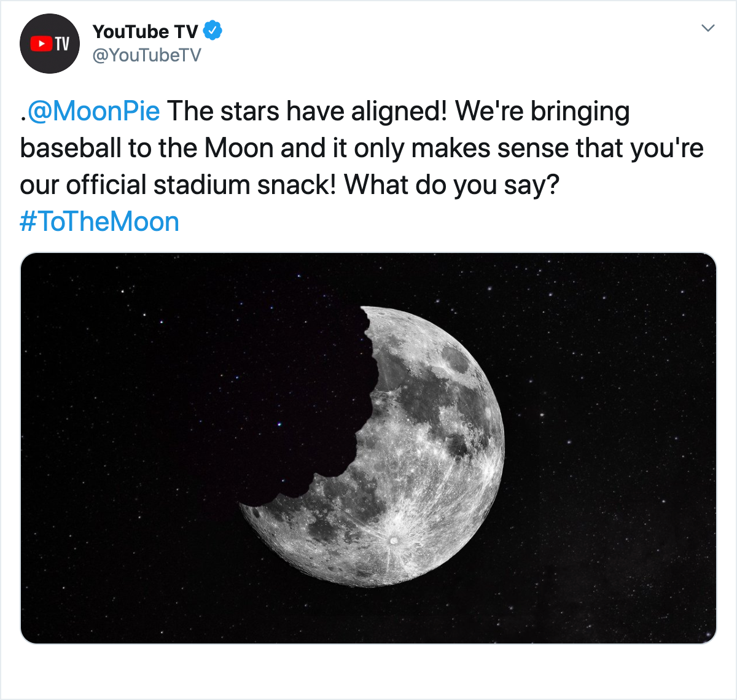Viewport: 737px width, 700px height.
Task: Click the text 'official stadium snack!'
Action: click(201, 185)
